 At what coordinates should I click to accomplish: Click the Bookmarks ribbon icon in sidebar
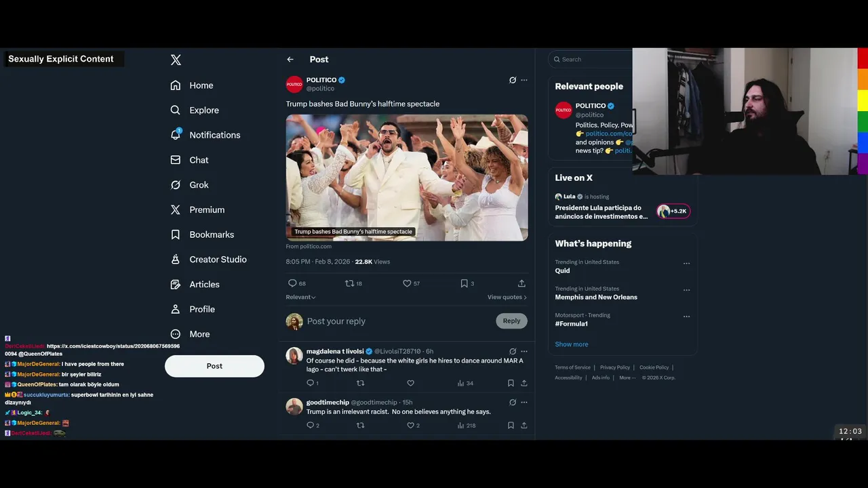point(176,235)
